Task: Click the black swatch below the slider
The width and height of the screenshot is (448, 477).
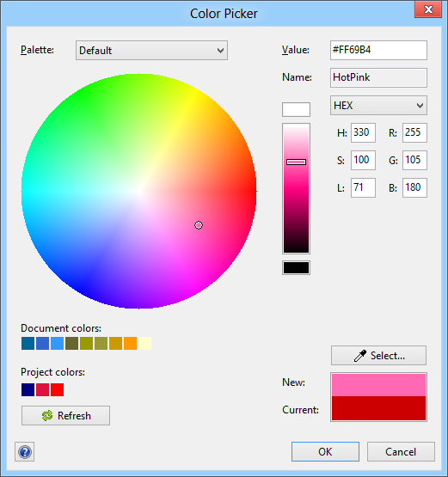Action: pos(296,267)
